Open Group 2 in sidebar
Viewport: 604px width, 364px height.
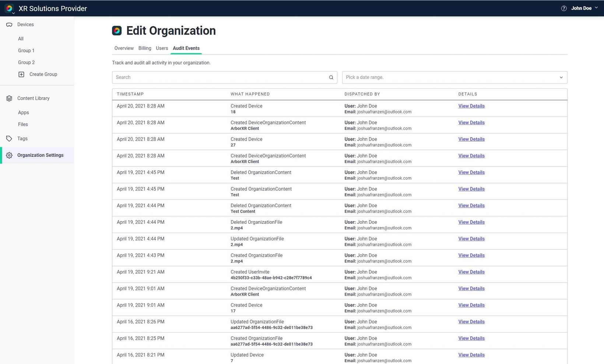coord(26,62)
